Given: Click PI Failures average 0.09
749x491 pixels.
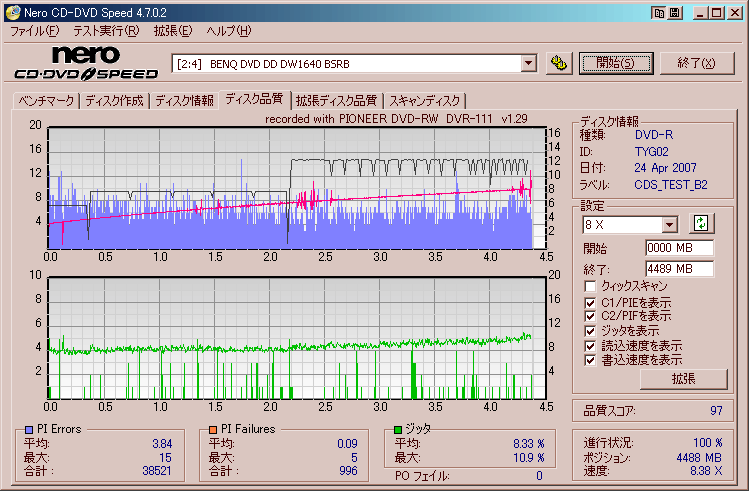Looking at the screenshot, I should [347, 444].
